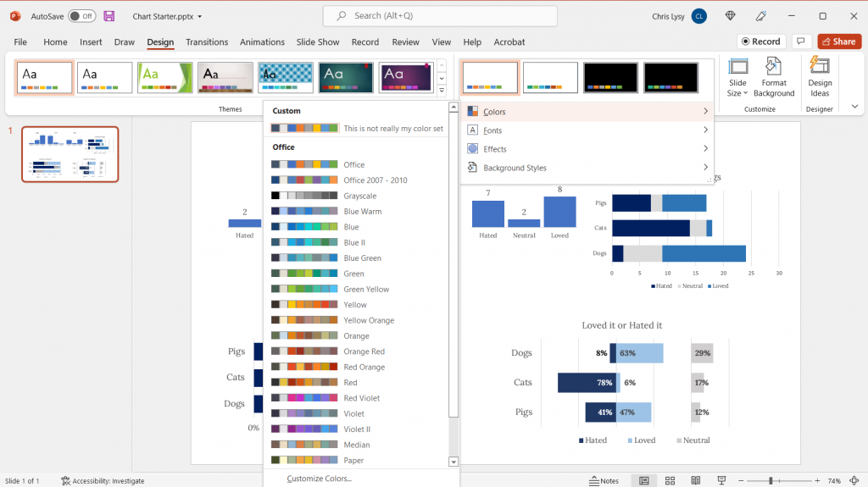Expand Background Styles submenu arrow
The width and height of the screenshot is (868, 487).
pyautogui.click(x=705, y=167)
